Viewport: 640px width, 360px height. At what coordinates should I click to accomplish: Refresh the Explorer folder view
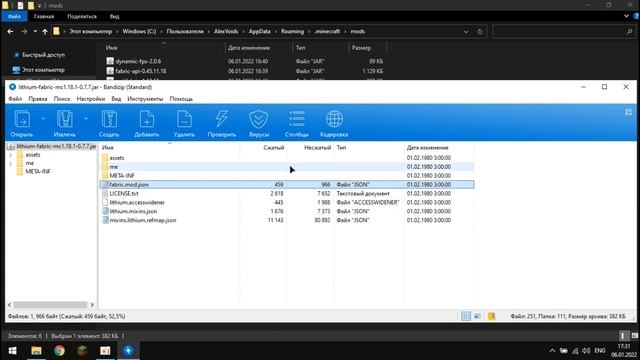(x=480, y=31)
